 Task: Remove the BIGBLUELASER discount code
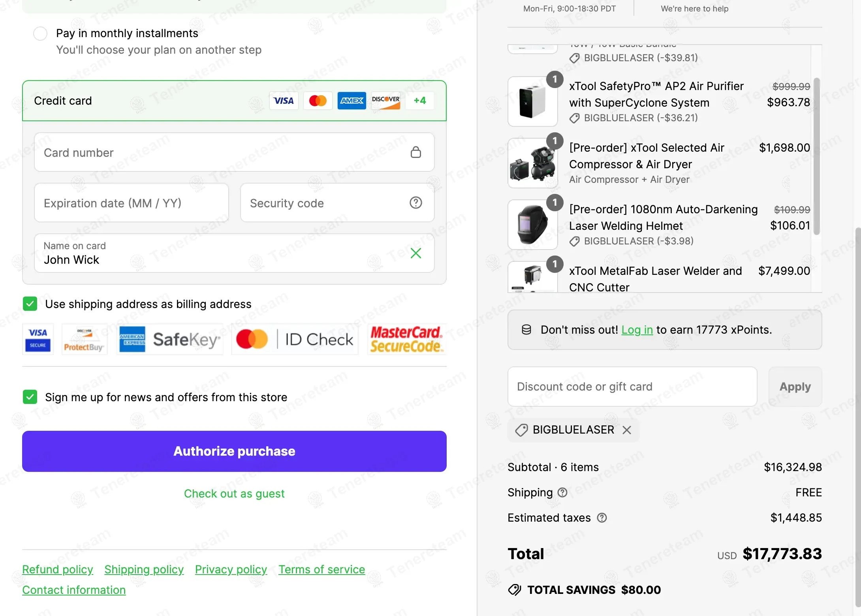point(627,430)
